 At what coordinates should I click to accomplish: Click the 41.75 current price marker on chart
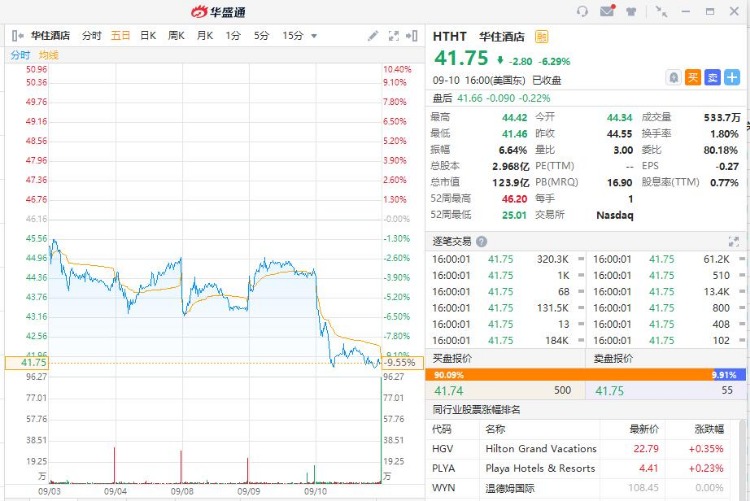[x=27, y=363]
